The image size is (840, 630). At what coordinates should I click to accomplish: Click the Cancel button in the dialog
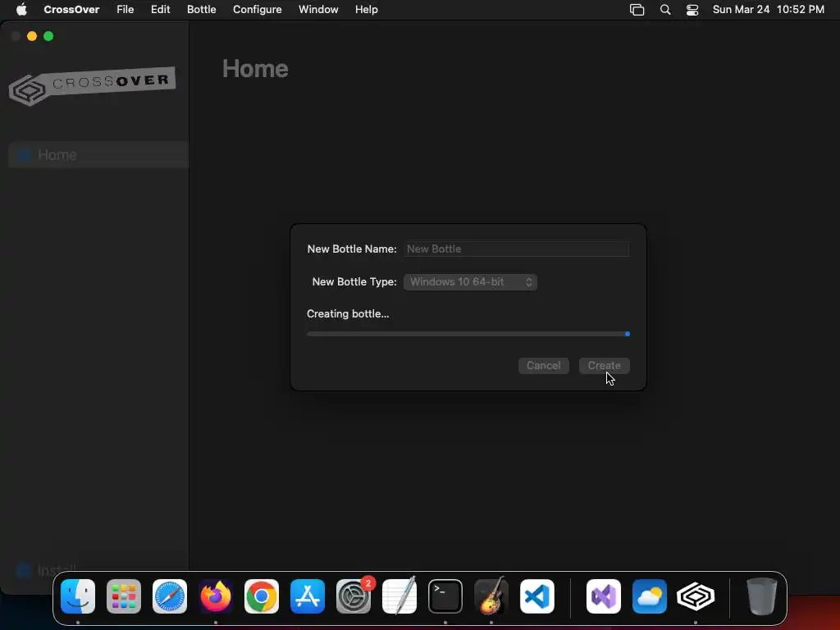click(x=543, y=365)
